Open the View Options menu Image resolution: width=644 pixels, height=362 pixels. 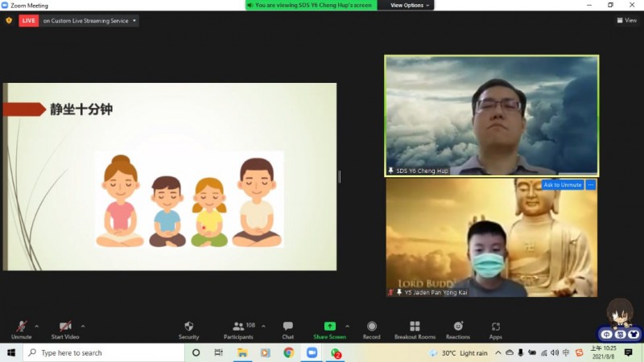pyautogui.click(x=410, y=5)
